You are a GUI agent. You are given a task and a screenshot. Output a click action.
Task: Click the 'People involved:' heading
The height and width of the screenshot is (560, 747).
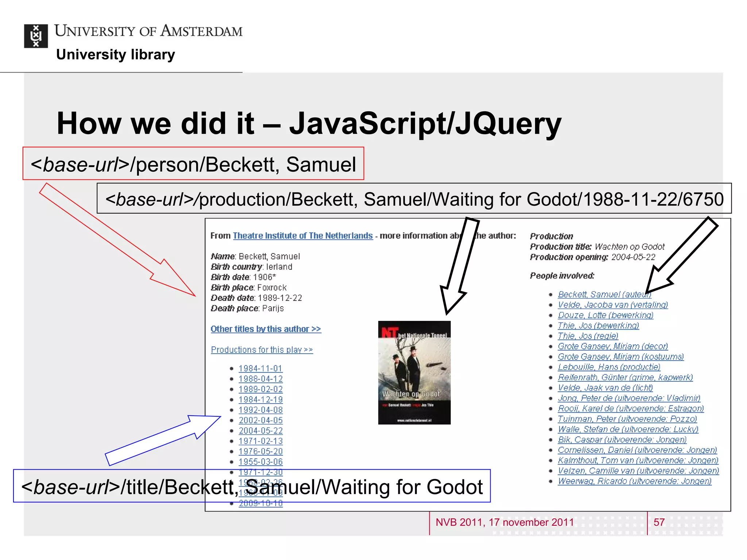click(562, 276)
